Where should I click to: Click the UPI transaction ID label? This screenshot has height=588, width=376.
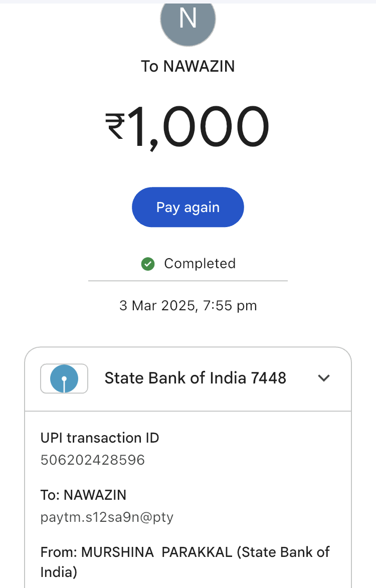[x=100, y=438]
